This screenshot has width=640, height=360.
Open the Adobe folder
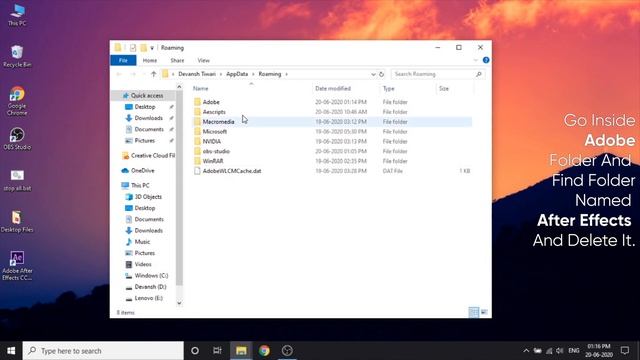tap(211, 102)
